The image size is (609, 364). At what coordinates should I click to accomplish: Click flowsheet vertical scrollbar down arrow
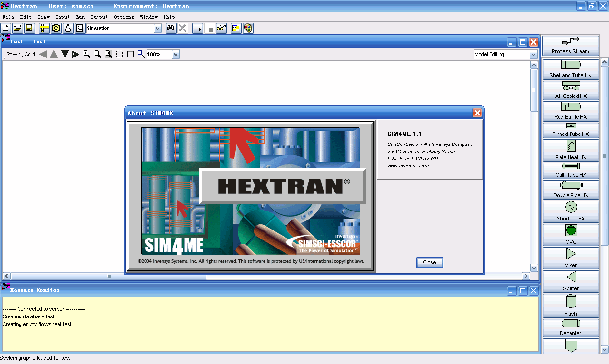(534, 268)
